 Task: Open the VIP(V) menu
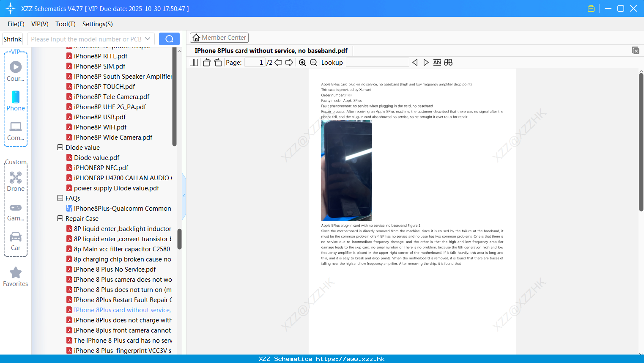(40, 24)
